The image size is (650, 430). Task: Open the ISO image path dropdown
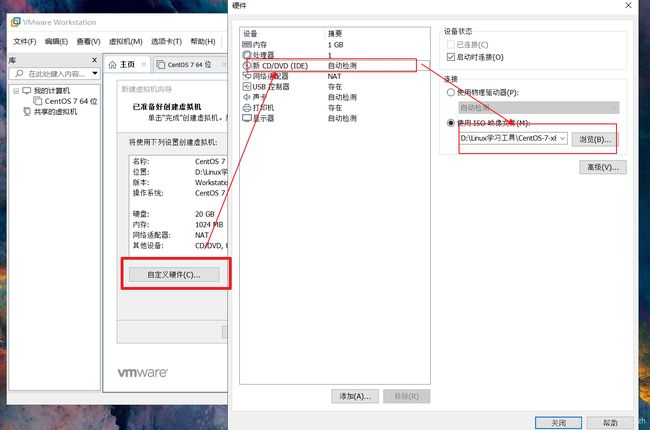click(563, 138)
